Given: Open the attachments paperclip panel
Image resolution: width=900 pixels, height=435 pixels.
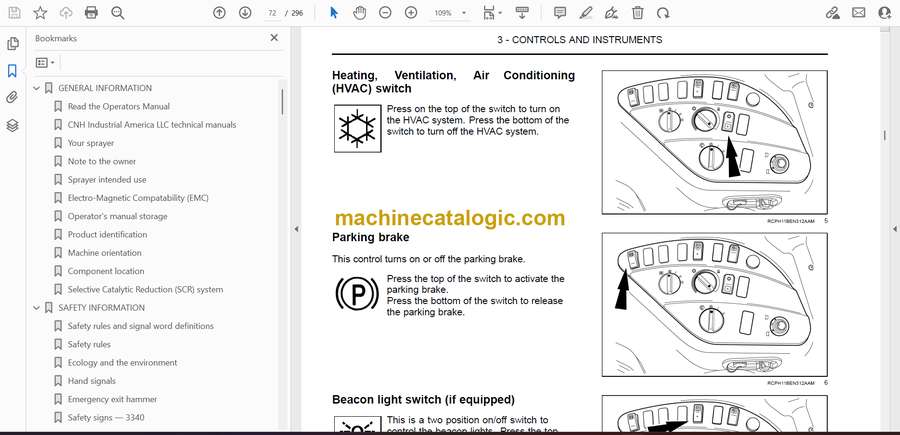Looking at the screenshot, I should [x=12, y=98].
